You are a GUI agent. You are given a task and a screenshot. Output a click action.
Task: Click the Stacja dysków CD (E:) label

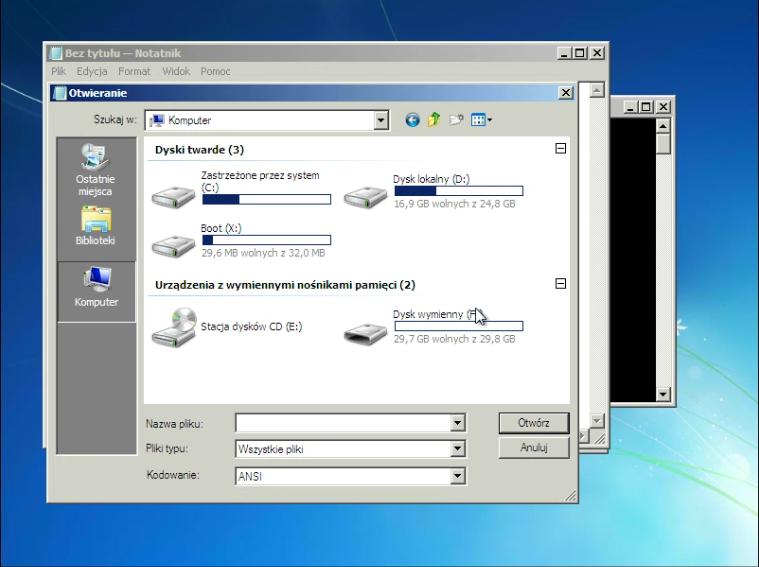pos(252,326)
